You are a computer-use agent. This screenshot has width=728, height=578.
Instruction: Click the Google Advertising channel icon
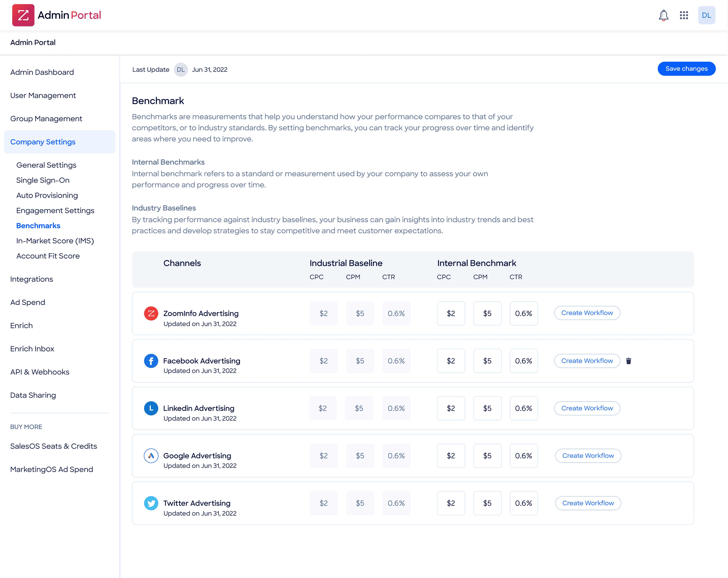pyautogui.click(x=151, y=456)
